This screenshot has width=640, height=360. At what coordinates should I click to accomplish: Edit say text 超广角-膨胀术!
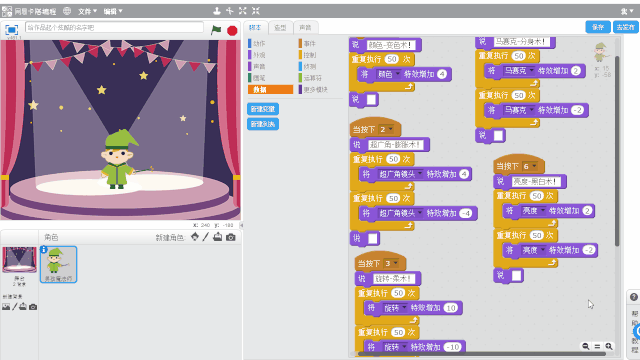(394, 144)
